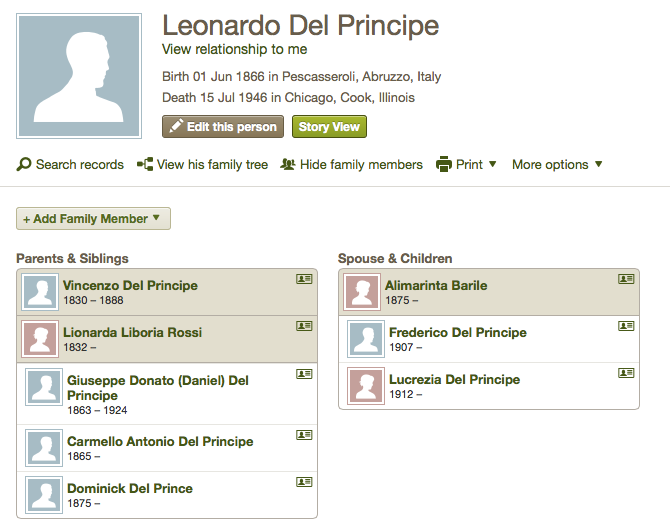
Task: Open profile card icon for Alimarinta Barile
Action: click(626, 279)
